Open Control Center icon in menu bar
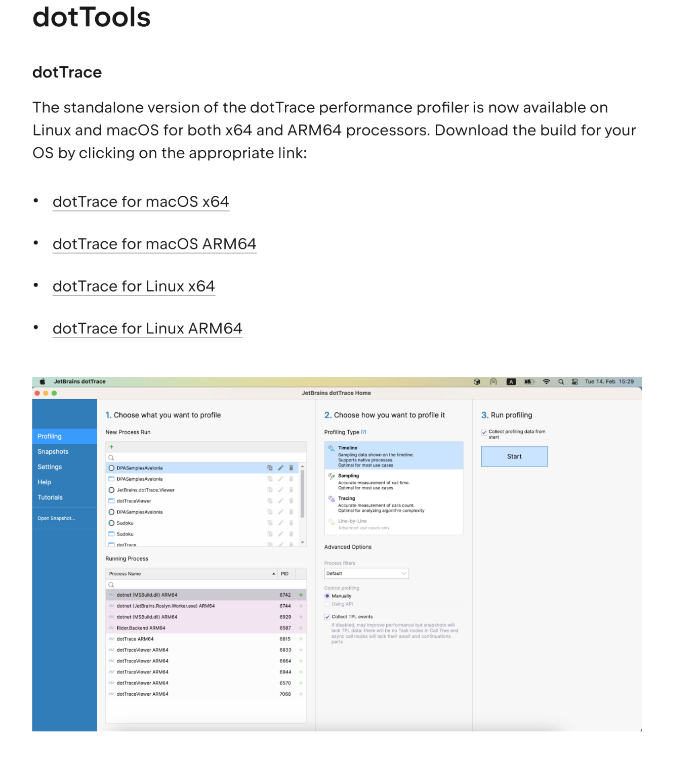This screenshot has height=759, width=700. [575, 382]
